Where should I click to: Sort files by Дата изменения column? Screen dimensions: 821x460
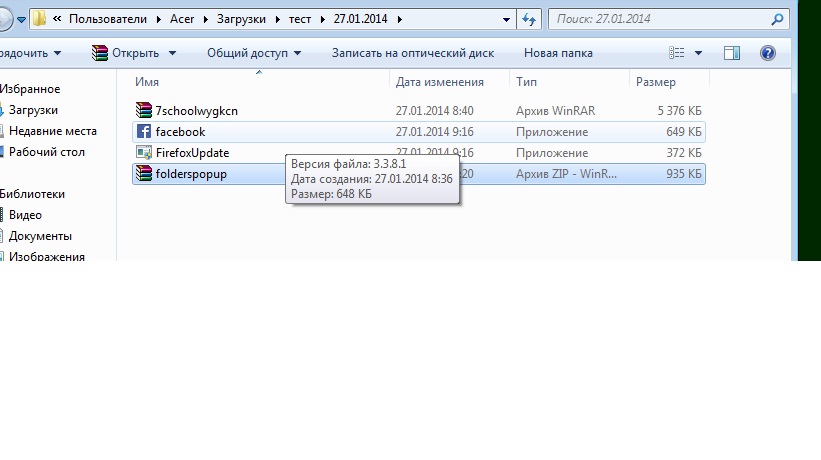click(x=439, y=82)
